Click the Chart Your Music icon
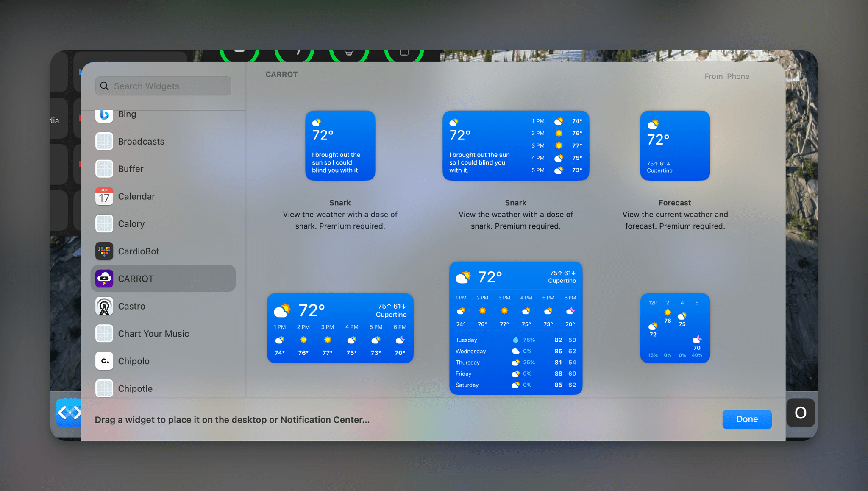This screenshot has height=491, width=868. 104,334
